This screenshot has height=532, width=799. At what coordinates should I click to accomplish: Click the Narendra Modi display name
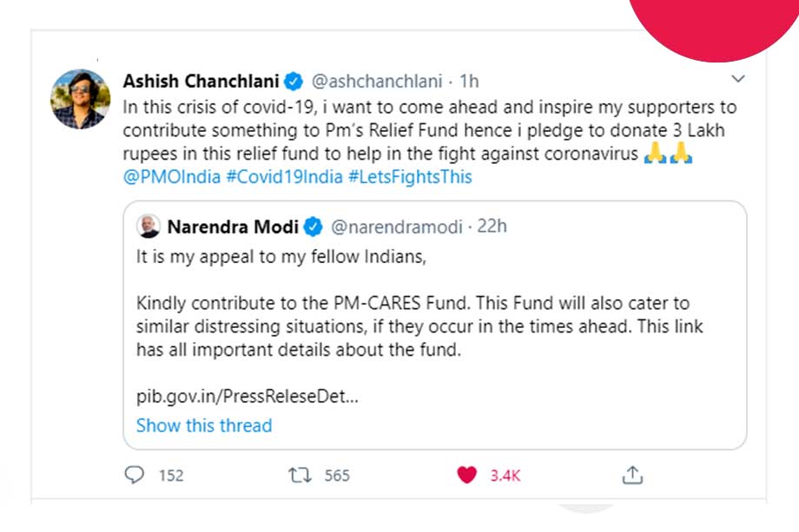point(233,227)
